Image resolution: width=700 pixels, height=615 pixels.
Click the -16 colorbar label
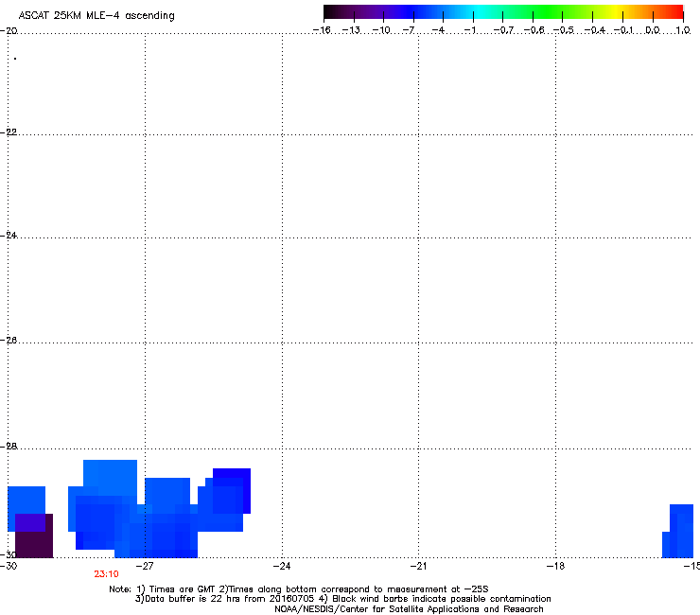click(x=322, y=30)
